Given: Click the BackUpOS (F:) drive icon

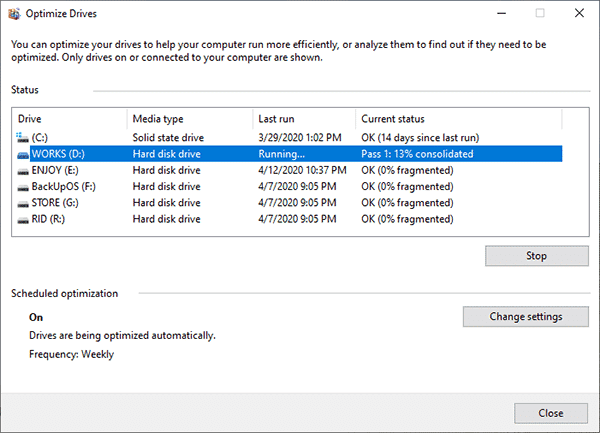Looking at the screenshot, I should [23, 187].
